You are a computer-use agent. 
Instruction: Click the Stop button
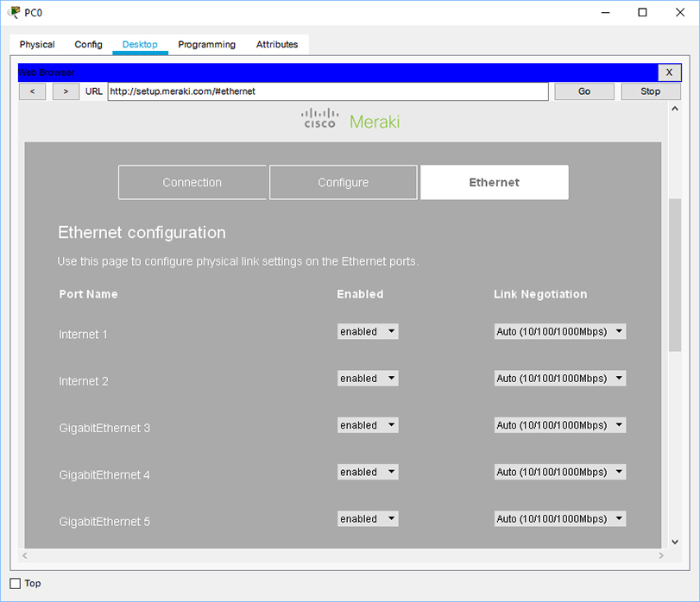(x=651, y=91)
